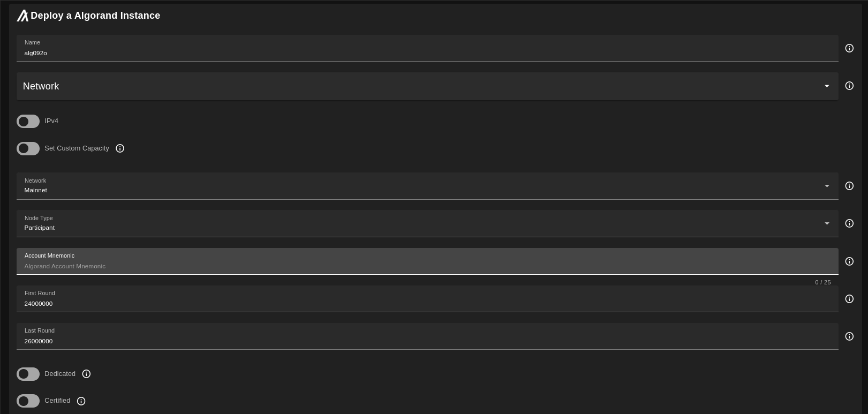
Task: Click info icon next to Name field
Action: tap(849, 48)
